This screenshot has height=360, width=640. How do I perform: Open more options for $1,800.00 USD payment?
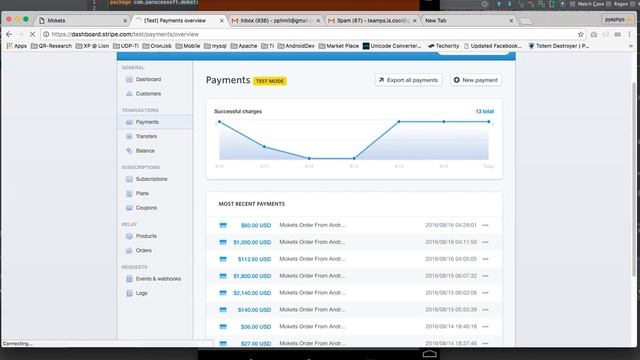point(485,276)
